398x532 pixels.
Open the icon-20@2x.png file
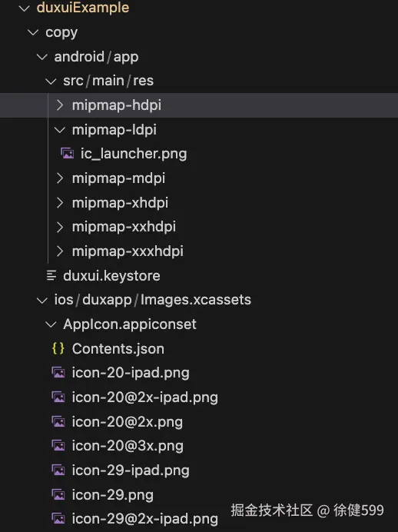[127, 422]
